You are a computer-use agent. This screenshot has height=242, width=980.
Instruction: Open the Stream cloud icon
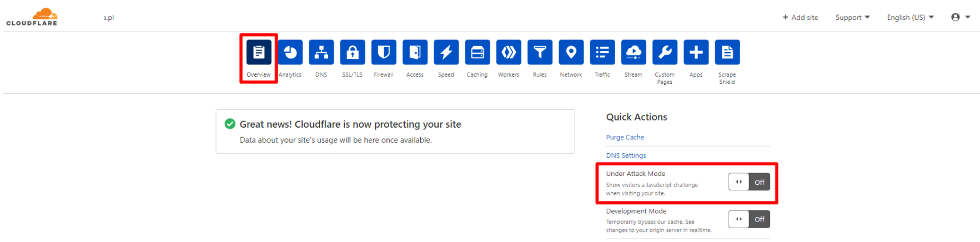[x=634, y=52]
